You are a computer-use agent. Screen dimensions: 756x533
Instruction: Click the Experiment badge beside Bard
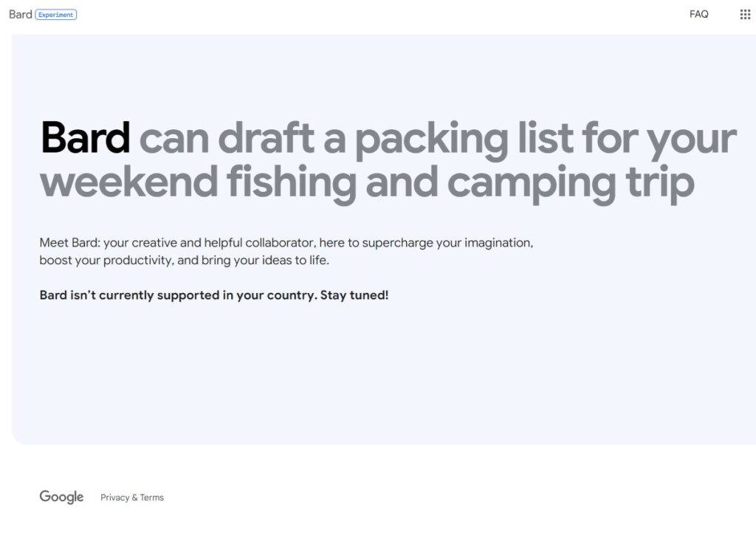pos(55,14)
